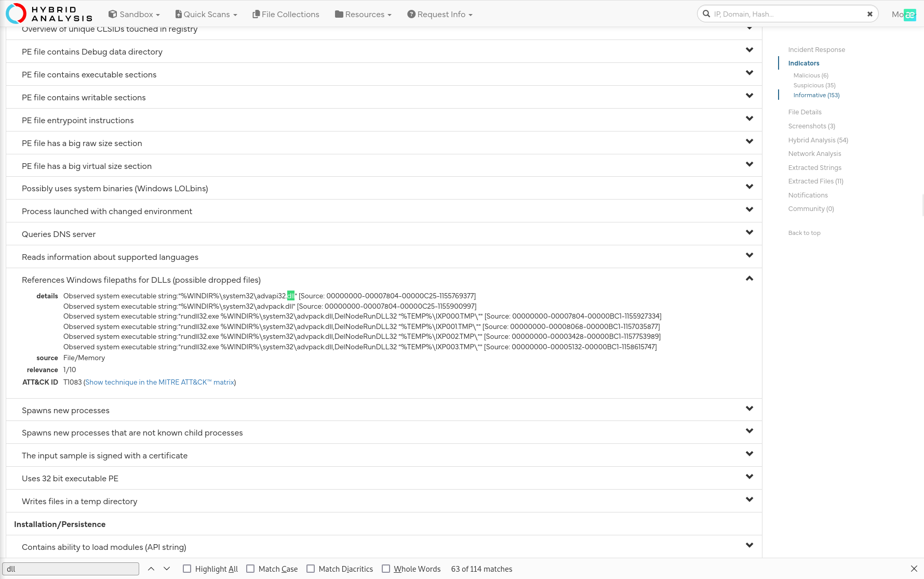Screen dimensions: 924x579
Task: Open File Details section
Action: pyautogui.click(x=805, y=112)
